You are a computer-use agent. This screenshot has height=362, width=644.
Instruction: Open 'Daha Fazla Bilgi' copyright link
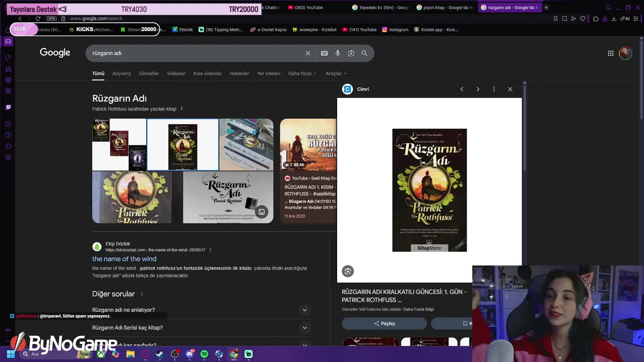click(418, 309)
